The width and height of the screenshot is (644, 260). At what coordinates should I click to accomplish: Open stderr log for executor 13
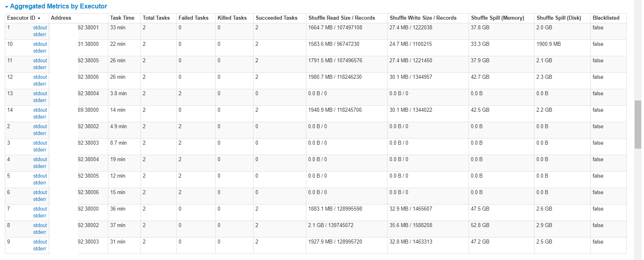tap(39, 100)
